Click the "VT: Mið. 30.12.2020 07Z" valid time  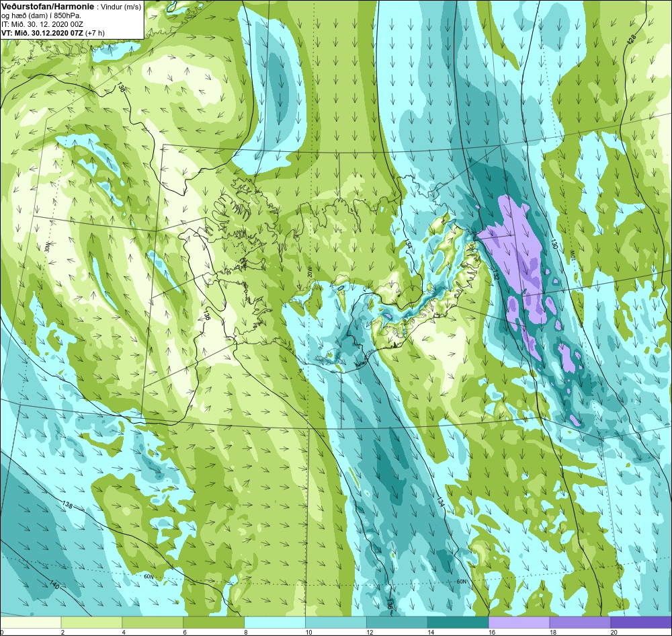point(42,32)
